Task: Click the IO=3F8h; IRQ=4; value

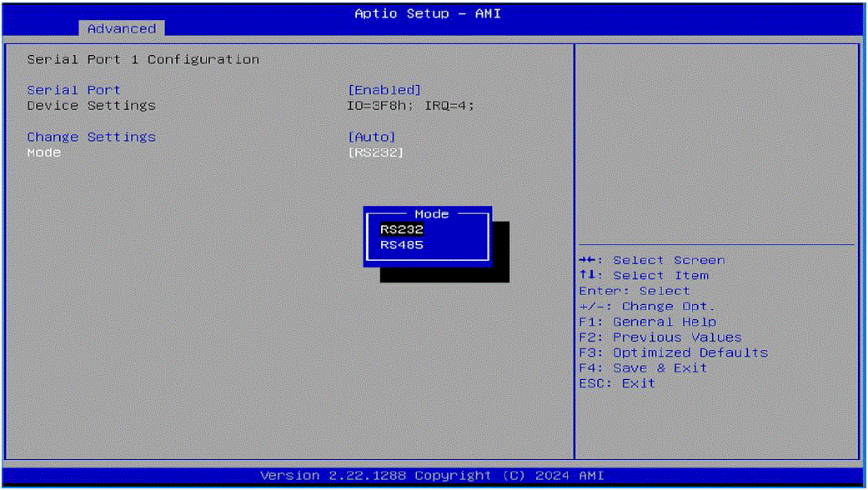Action: [411, 105]
